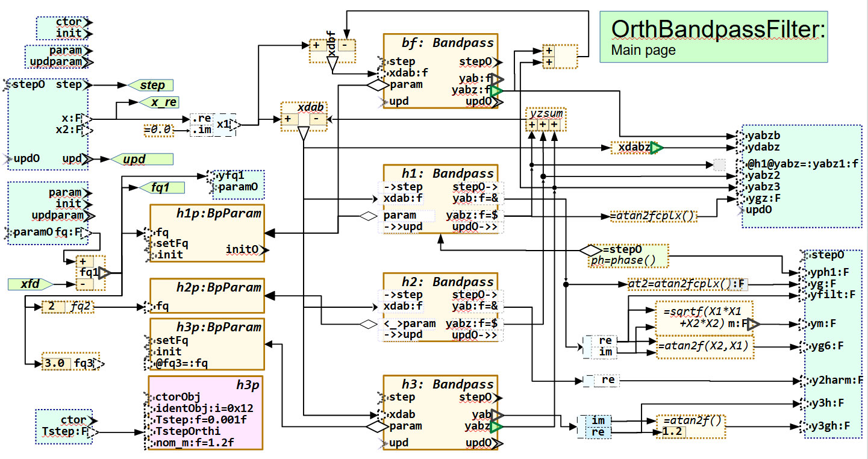
Task: Click the 'OrthBandpassFilter:' page title
Action: coord(719,29)
